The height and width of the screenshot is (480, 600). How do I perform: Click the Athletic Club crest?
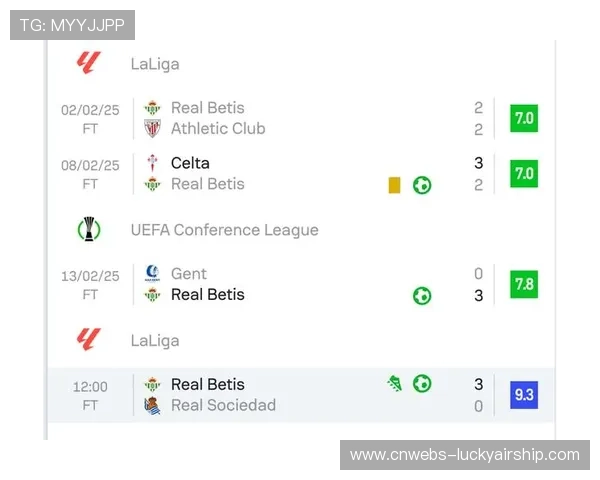(152, 129)
